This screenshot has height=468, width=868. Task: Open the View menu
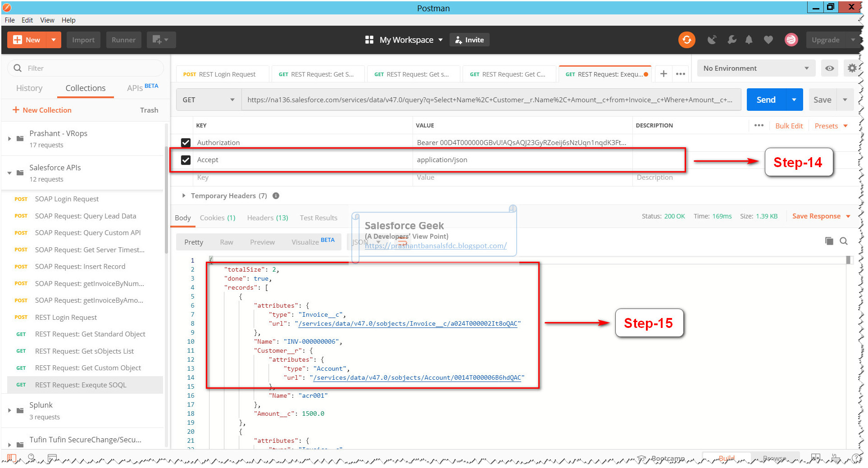click(47, 20)
